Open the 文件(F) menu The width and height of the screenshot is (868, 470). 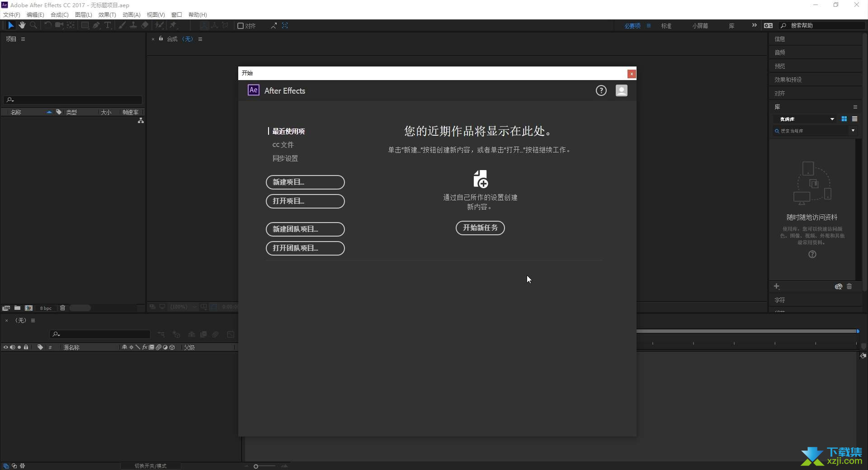coord(12,14)
